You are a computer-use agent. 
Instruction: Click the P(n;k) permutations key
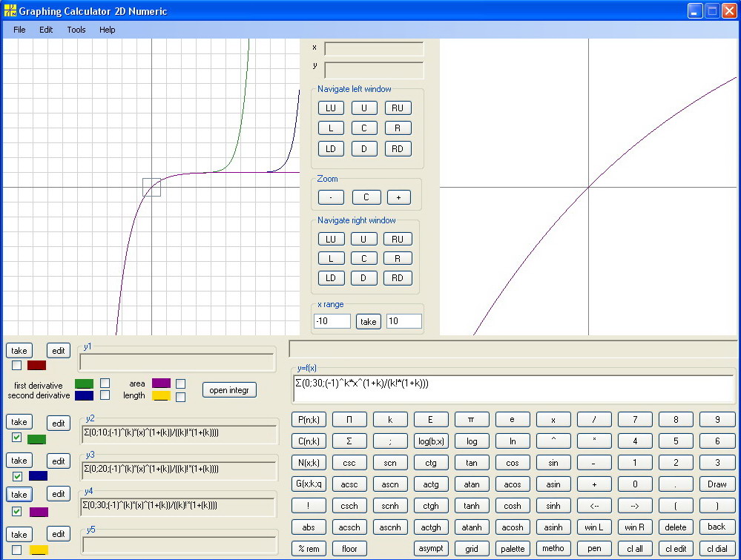(309, 419)
